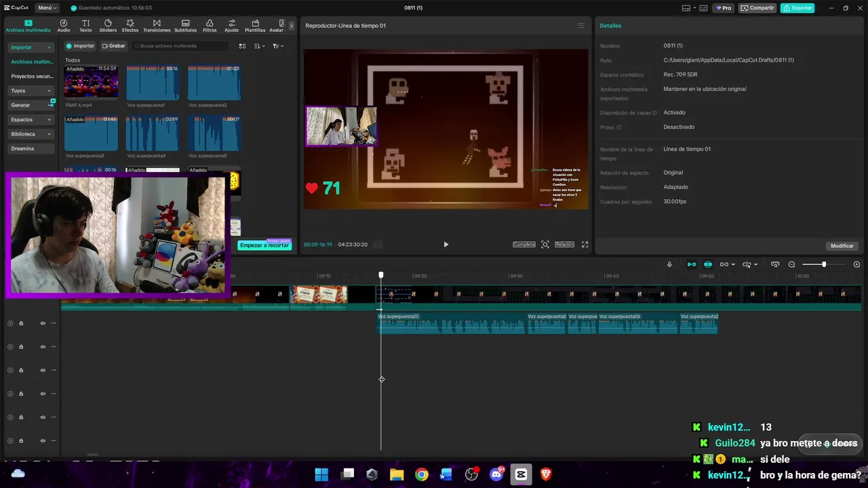The height and width of the screenshot is (488, 868).
Task: Expand the Biblioteca sidebar section
Action: click(49, 134)
